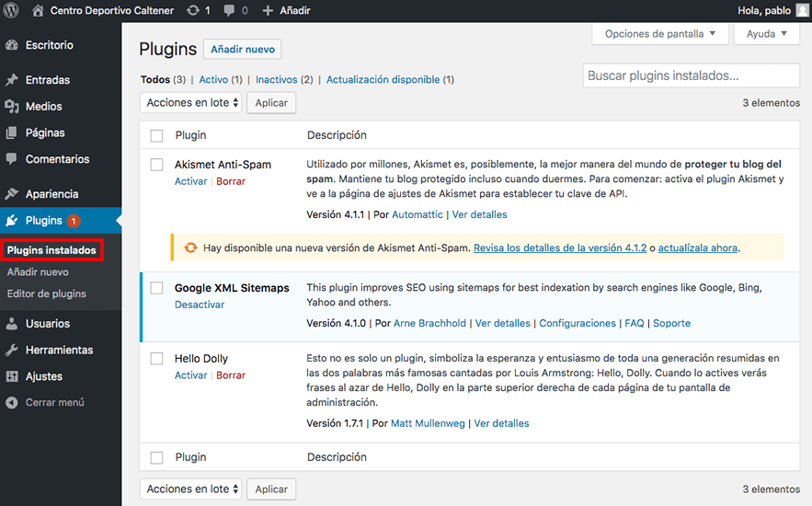Expand the Ayuda help tab
The width and height of the screenshot is (812, 506).
pos(766,34)
